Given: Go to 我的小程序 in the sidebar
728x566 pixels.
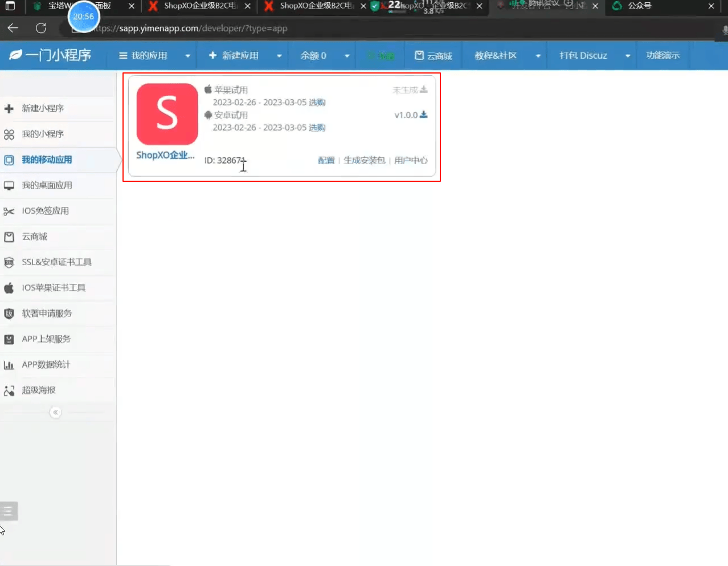Looking at the screenshot, I should [43, 134].
